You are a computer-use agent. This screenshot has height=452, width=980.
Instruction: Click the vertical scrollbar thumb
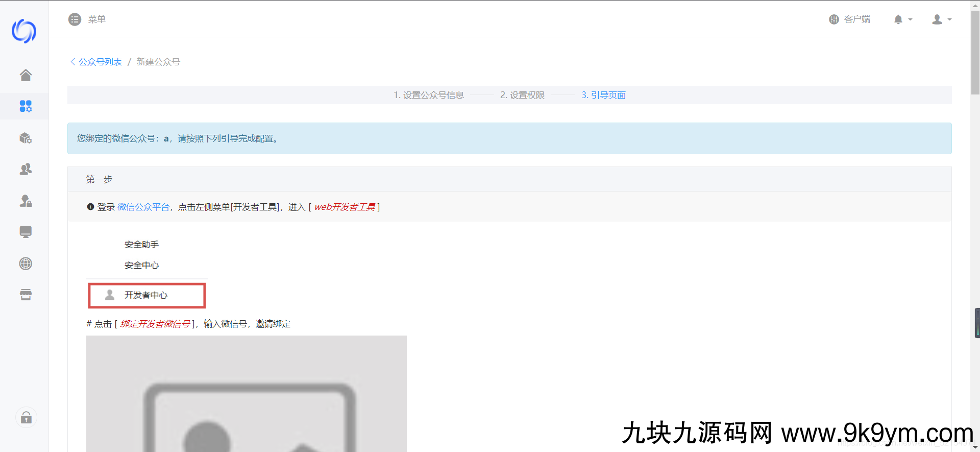point(975,53)
